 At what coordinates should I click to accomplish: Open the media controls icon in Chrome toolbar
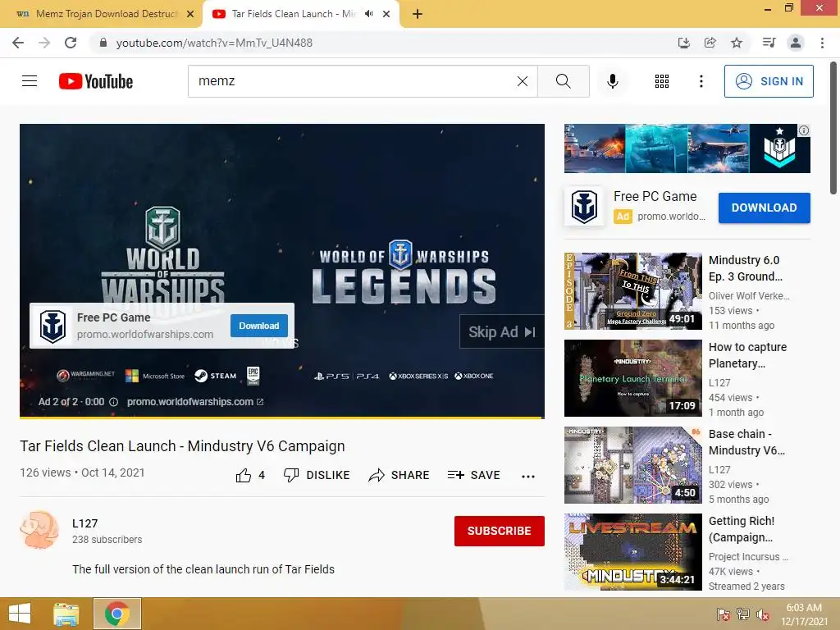tap(769, 43)
